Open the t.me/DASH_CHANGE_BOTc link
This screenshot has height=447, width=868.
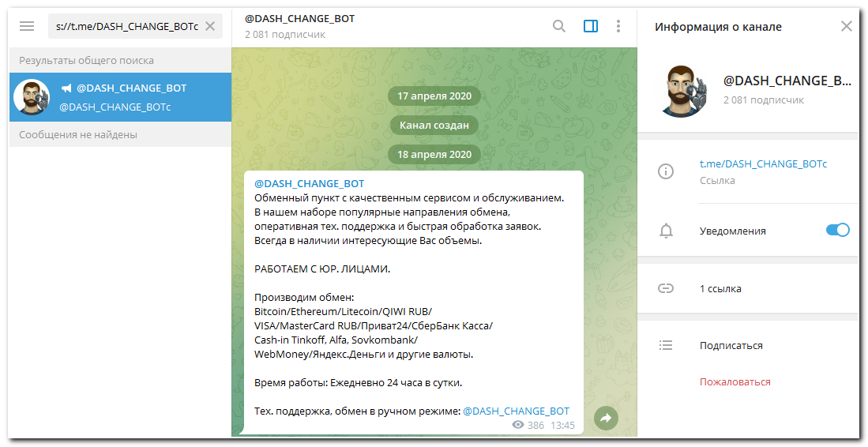point(763,164)
